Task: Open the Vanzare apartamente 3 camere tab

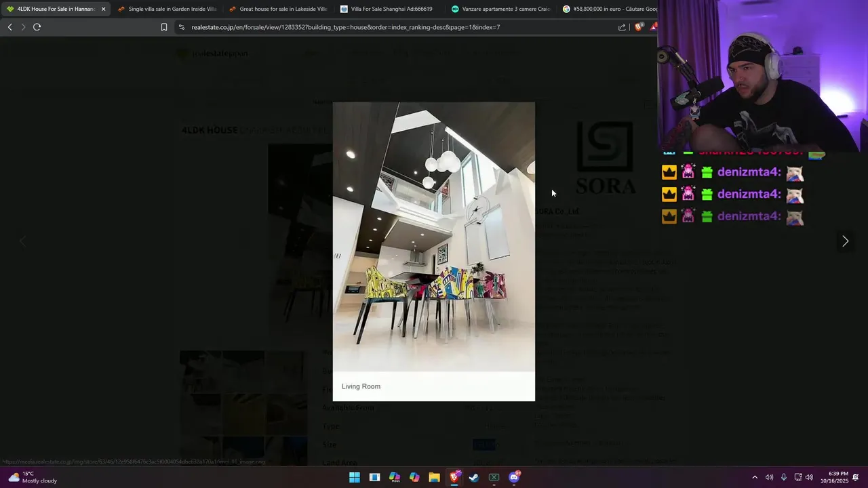Action: (500, 9)
